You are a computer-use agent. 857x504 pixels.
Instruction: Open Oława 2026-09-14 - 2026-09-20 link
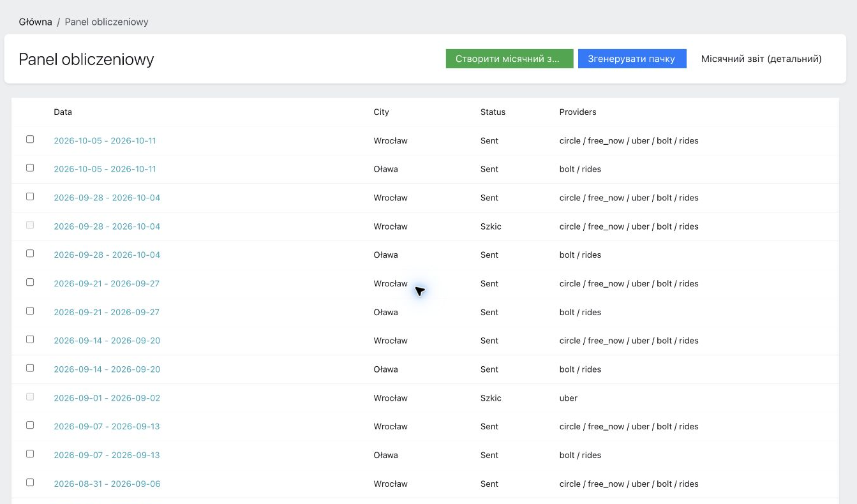pyautogui.click(x=107, y=369)
